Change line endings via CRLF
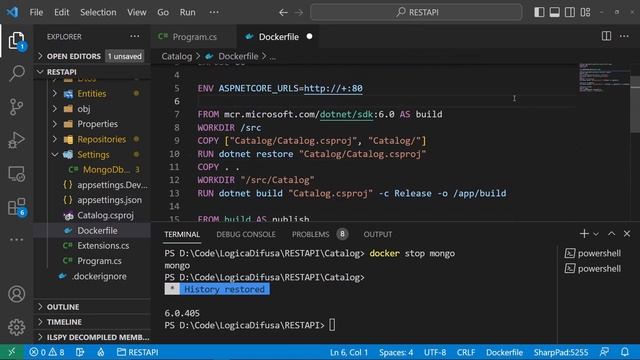 point(466,352)
